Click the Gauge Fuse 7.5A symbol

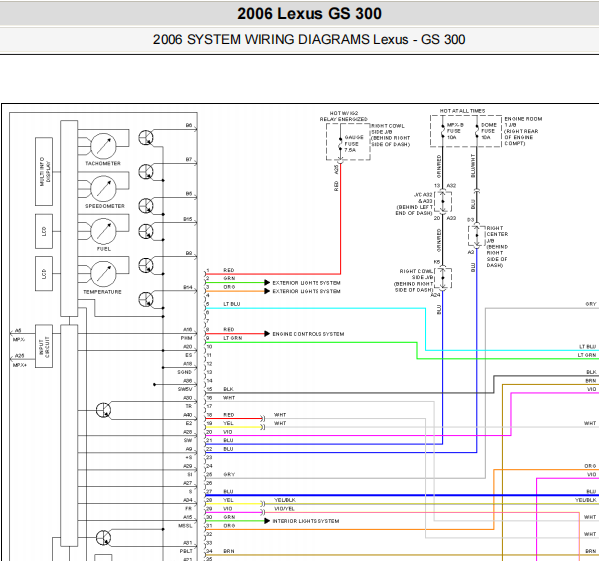pos(340,144)
